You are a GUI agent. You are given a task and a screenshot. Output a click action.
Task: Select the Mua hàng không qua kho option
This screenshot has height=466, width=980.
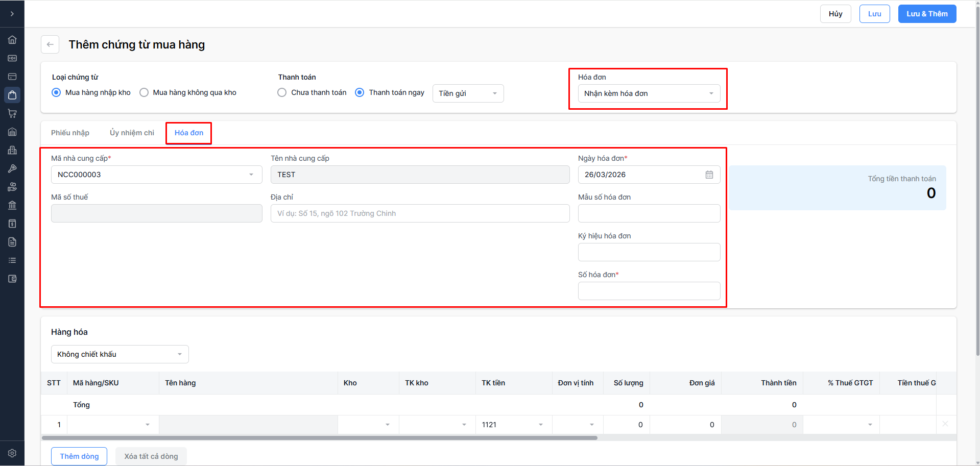[144, 92]
